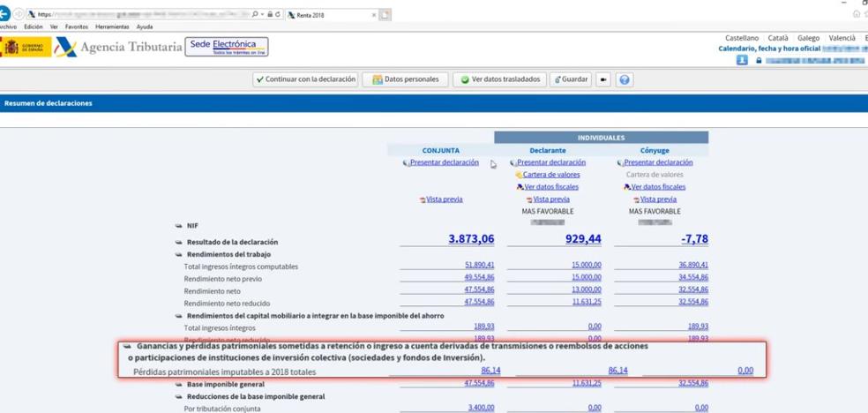Screen dimensions: 868x413
Task: Open Datos personales
Action: 405,79
